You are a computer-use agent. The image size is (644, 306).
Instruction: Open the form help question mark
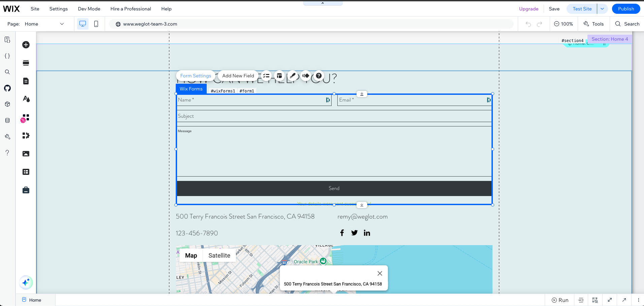pyautogui.click(x=319, y=76)
